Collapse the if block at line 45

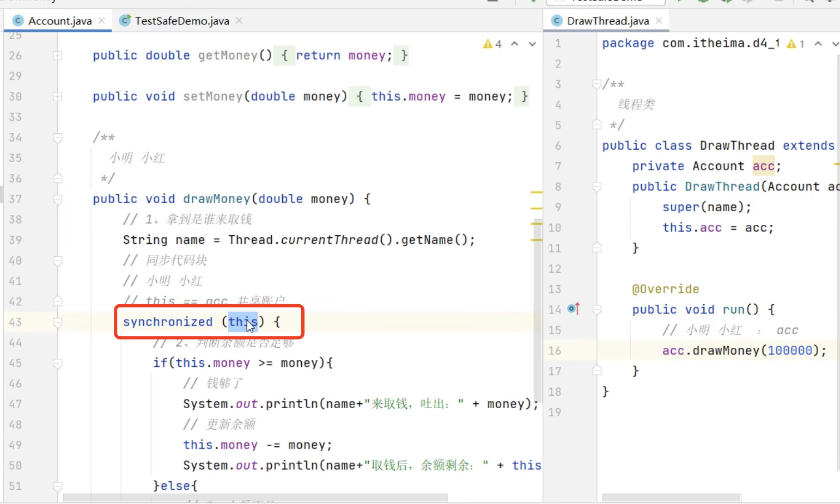tap(58, 363)
